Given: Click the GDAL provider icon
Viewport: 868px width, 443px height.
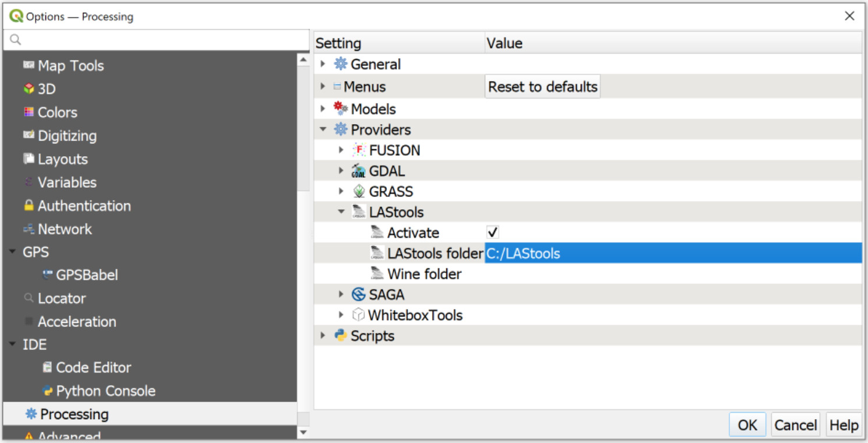Looking at the screenshot, I should (x=359, y=171).
